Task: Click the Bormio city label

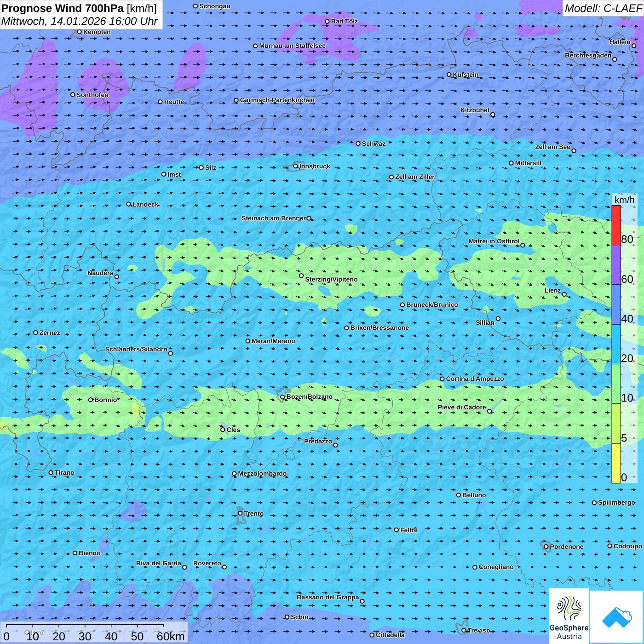Action: [x=105, y=400]
